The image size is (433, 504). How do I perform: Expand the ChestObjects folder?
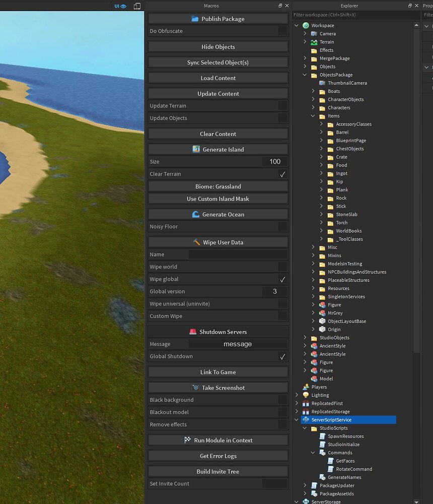pyautogui.click(x=321, y=149)
